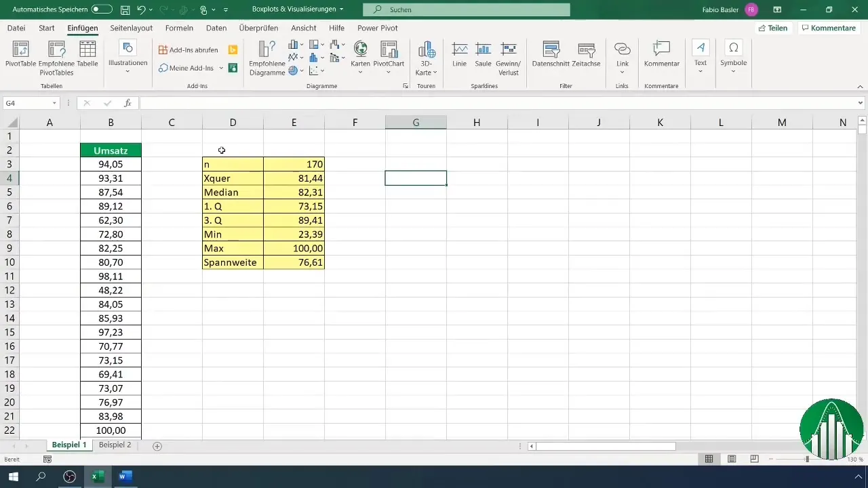Click into the Suchen search box
Viewport: 868px width, 488px height.
coord(467,9)
